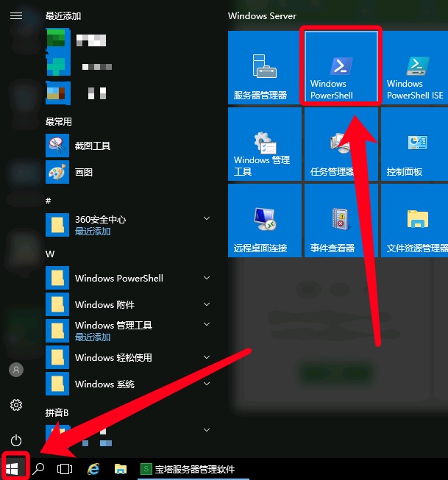448x480 pixels.
Task: Open the user account icon
Action: tap(16, 370)
